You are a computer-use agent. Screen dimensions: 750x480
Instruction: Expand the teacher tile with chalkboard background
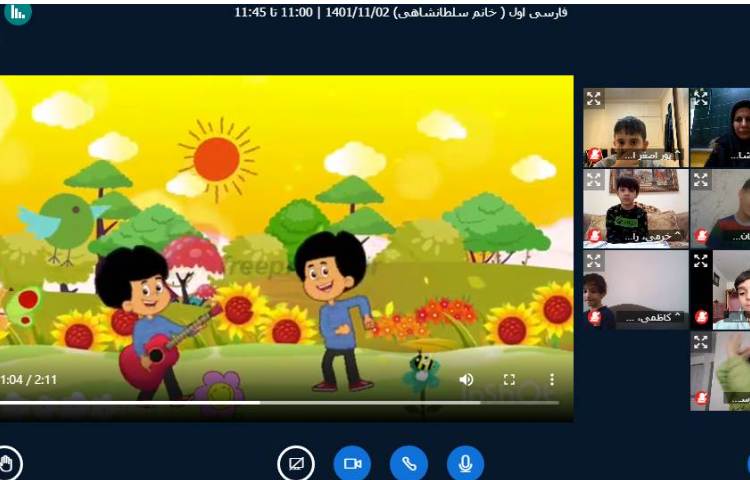pos(701,99)
